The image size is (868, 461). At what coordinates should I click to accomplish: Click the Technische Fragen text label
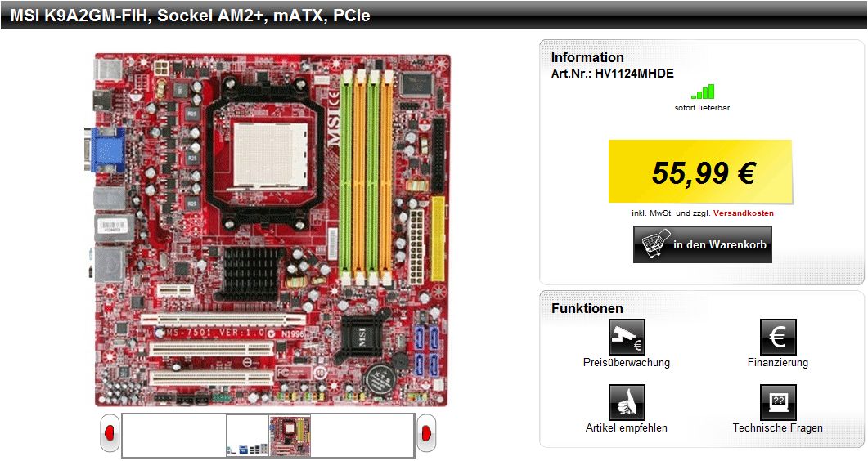coord(778,427)
